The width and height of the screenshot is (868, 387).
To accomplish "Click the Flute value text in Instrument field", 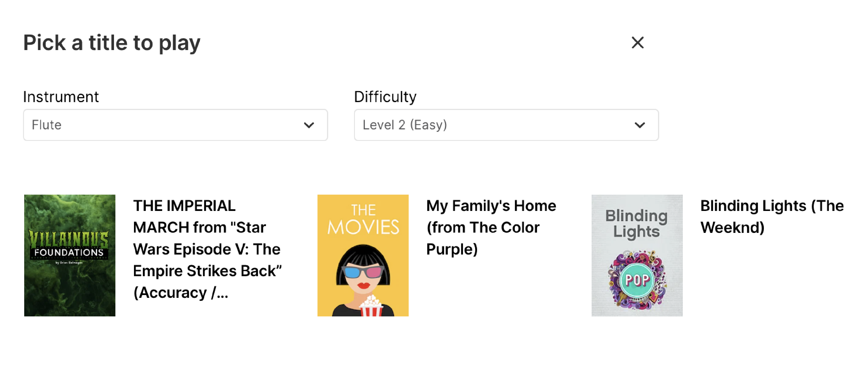I will point(47,125).
